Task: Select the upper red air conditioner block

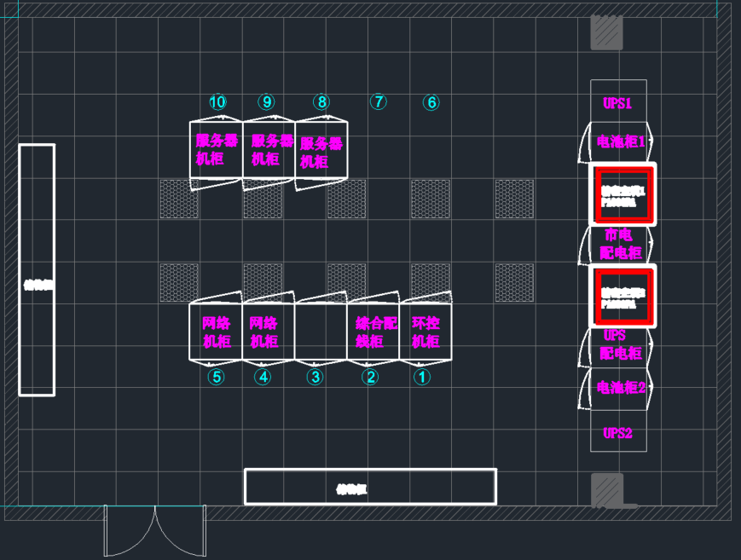Action: 622,194
